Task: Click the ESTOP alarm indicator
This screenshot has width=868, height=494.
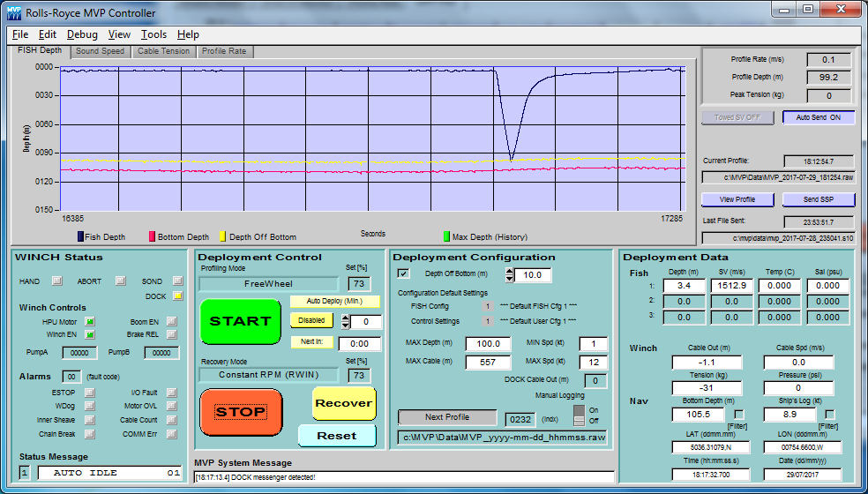Action: [90, 393]
